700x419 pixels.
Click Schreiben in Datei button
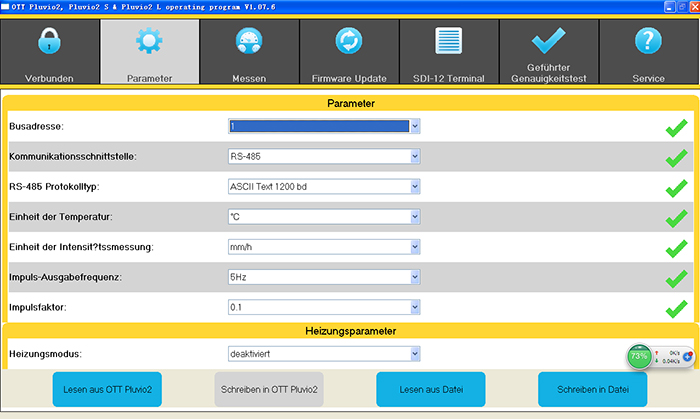pyautogui.click(x=592, y=389)
